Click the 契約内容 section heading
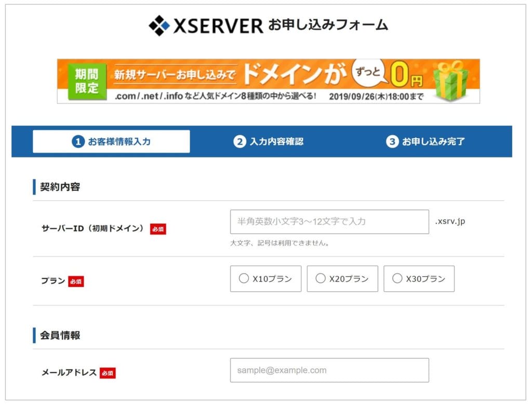 click(60, 187)
